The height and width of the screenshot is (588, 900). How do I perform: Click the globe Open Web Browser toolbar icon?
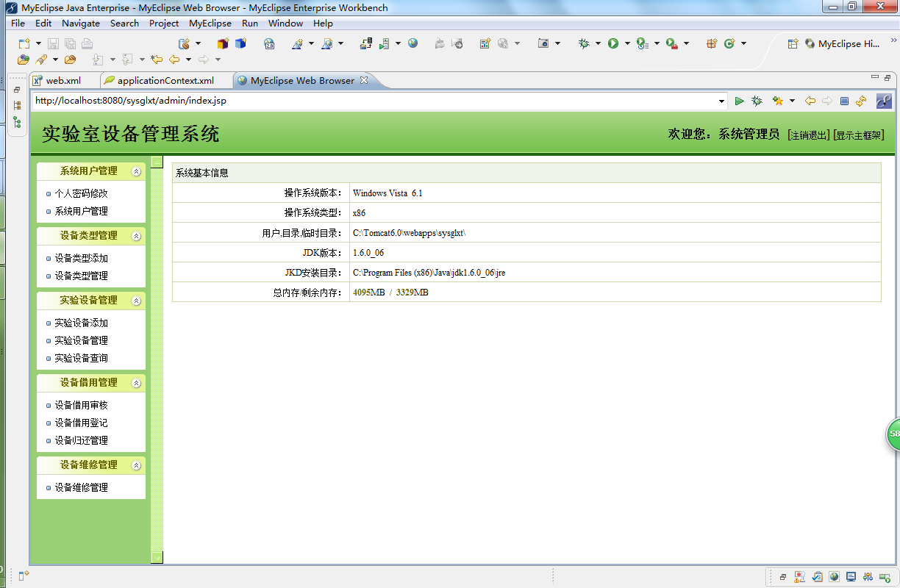click(413, 43)
